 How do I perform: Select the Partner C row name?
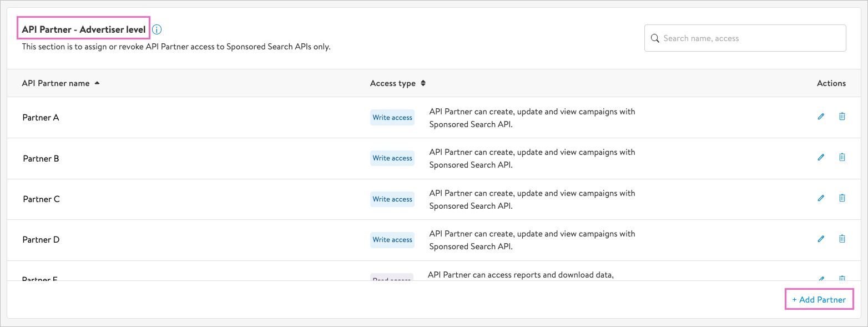[x=41, y=199]
